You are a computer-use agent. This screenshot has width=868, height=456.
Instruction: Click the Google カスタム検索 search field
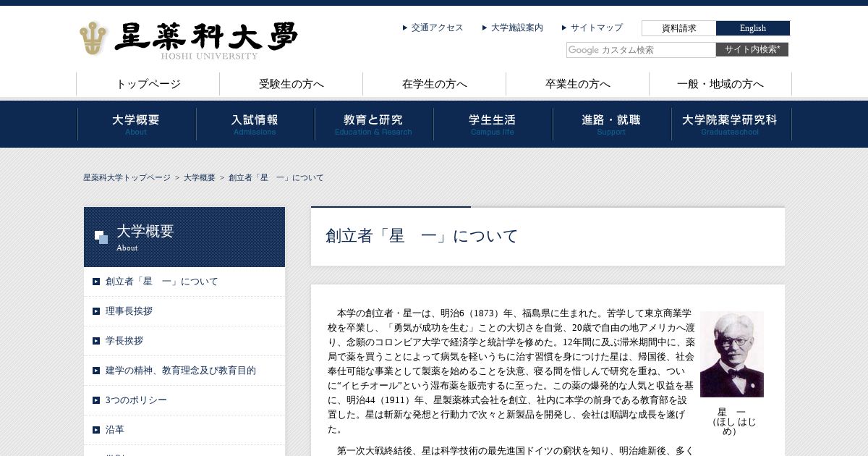tap(641, 50)
